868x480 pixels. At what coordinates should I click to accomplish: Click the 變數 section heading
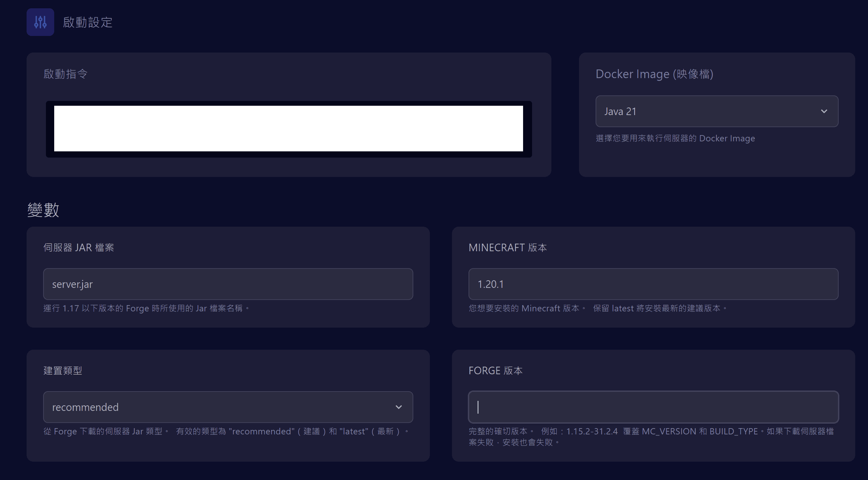(43, 210)
